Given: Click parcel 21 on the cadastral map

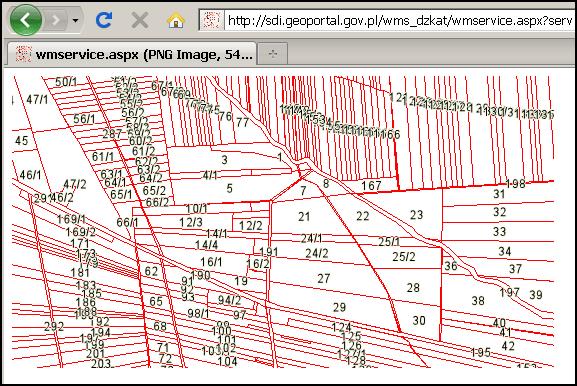Looking at the screenshot, I should [x=304, y=216].
